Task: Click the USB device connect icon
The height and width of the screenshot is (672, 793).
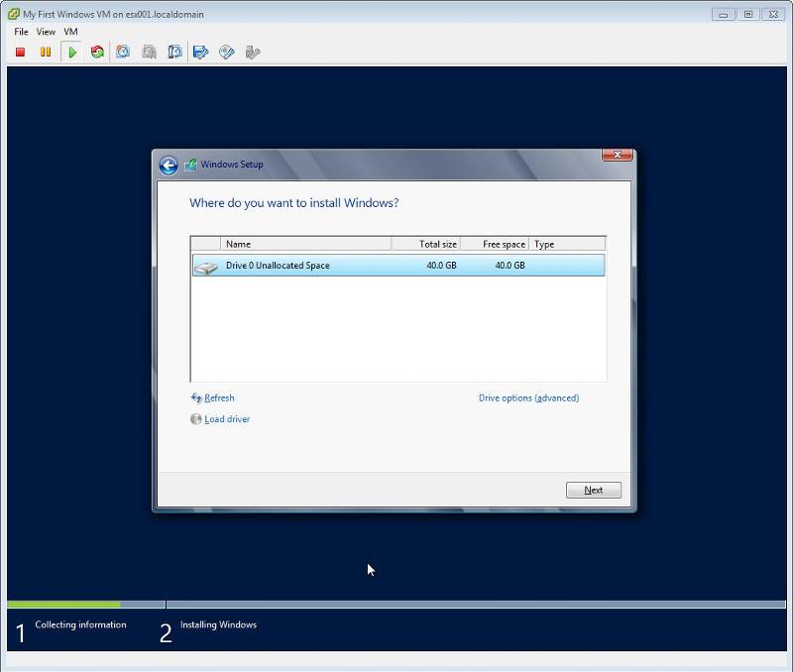Action: click(x=253, y=53)
